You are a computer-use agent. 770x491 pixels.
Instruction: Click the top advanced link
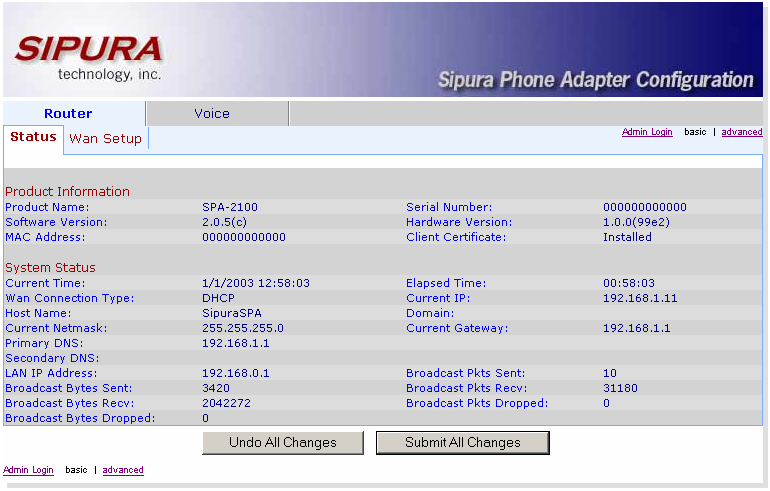tap(742, 132)
